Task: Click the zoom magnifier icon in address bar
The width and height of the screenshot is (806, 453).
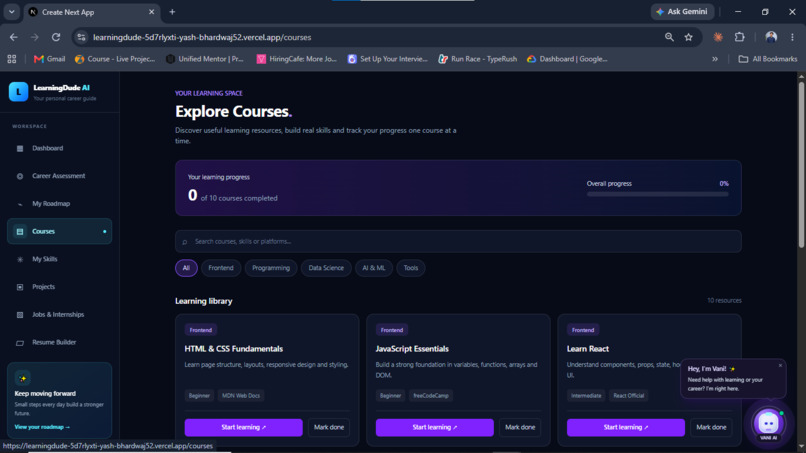Action: 669,37
